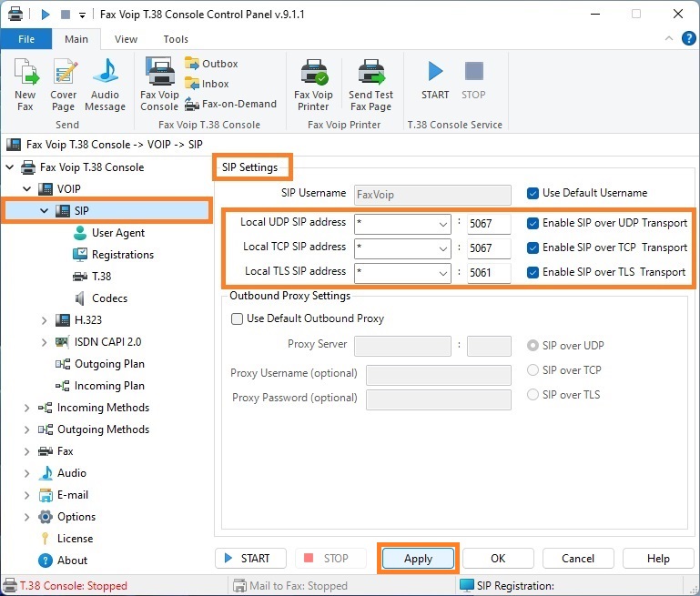Click the TLS port field 5061
This screenshot has height=596, width=700.
coord(489,273)
